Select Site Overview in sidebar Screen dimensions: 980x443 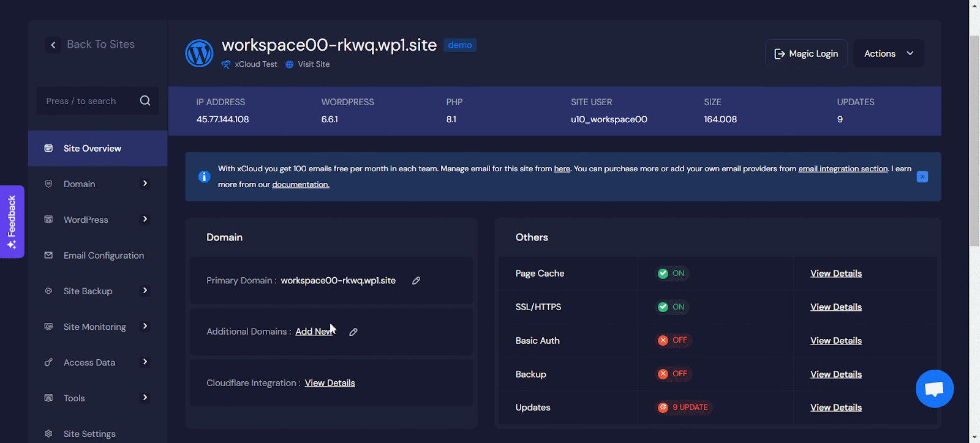98,148
